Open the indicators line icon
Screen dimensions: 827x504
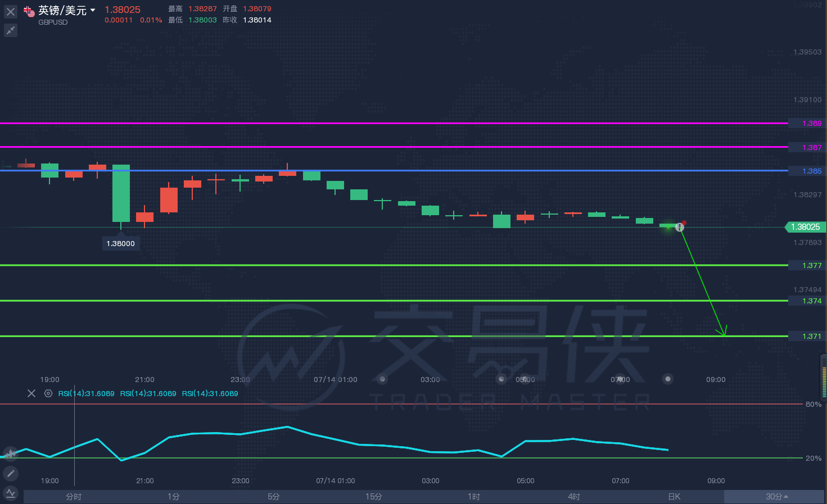point(11,493)
